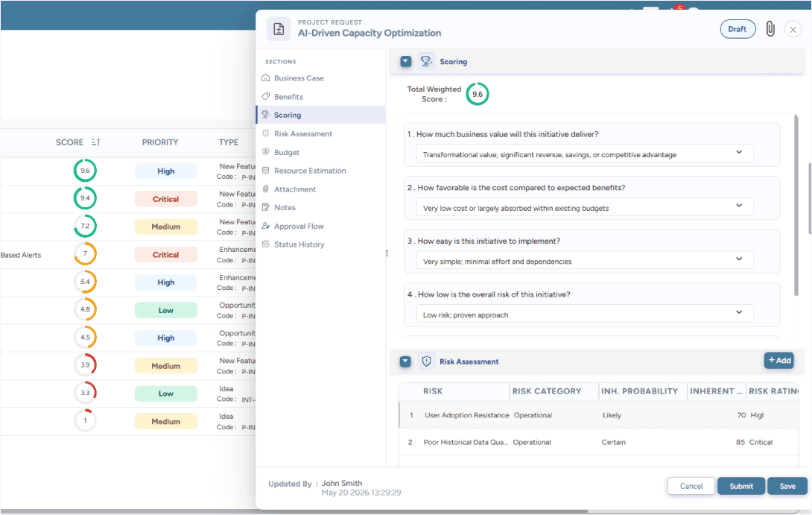Click the Resource Estimation calendar icon
This screenshot has height=515, width=812.
[266, 170]
